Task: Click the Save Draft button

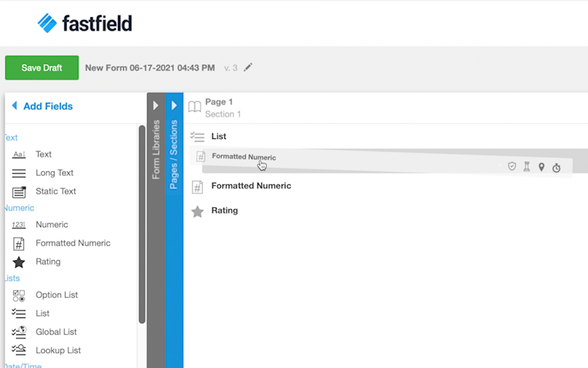Action: (x=42, y=68)
